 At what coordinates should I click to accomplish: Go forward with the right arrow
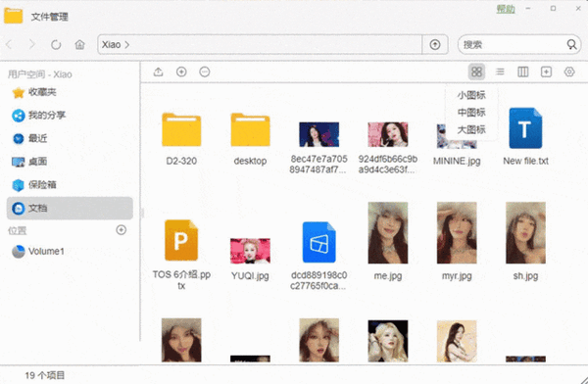[32, 45]
